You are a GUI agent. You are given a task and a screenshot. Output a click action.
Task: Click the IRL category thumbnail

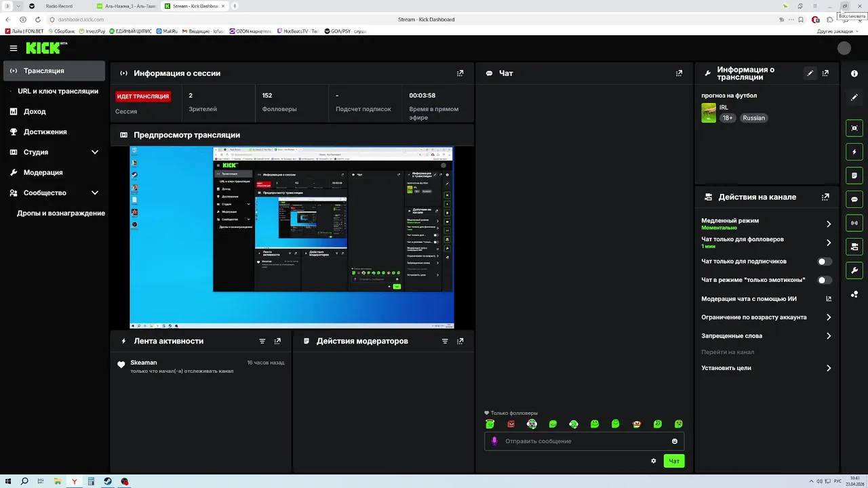coord(709,113)
